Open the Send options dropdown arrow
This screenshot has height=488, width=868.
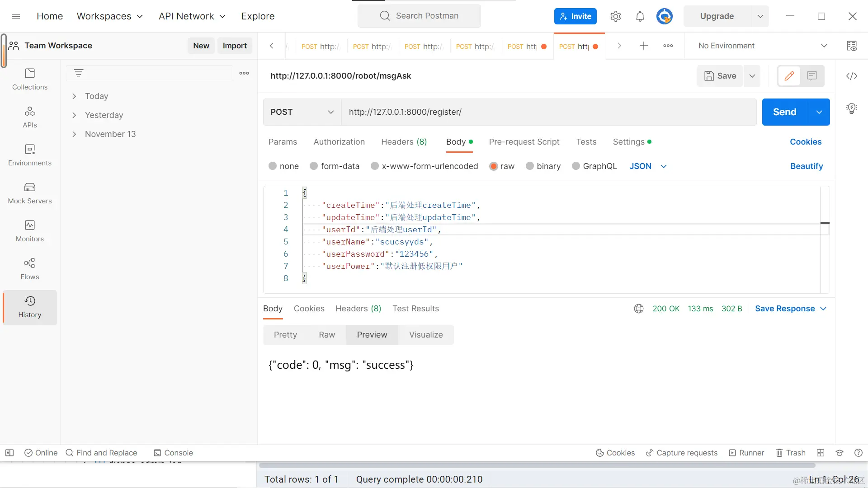(x=819, y=112)
